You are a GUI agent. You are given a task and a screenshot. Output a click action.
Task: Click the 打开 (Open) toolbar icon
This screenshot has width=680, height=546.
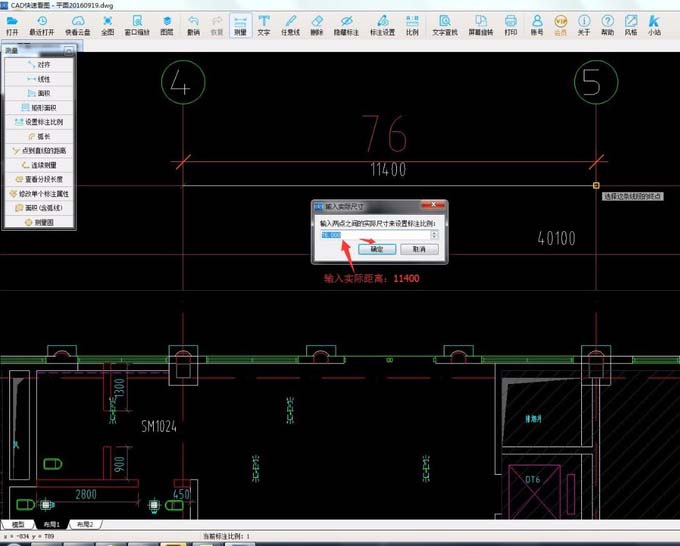12,24
